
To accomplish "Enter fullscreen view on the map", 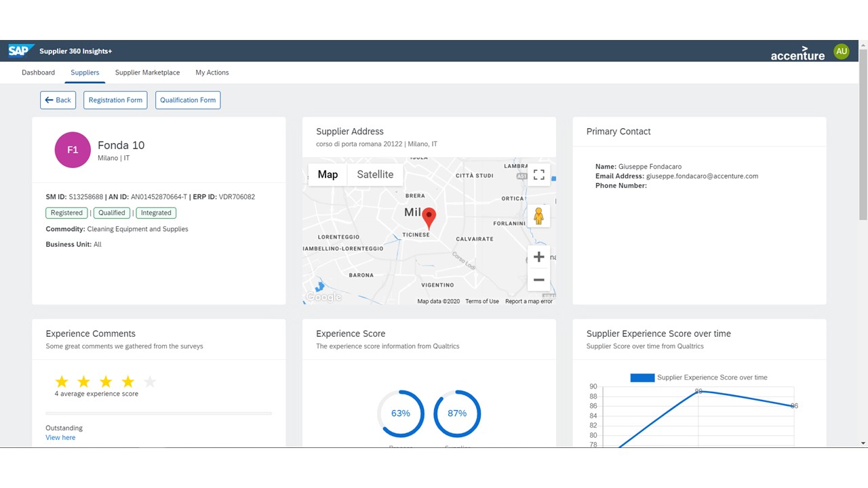I will pyautogui.click(x=539, y=174).
